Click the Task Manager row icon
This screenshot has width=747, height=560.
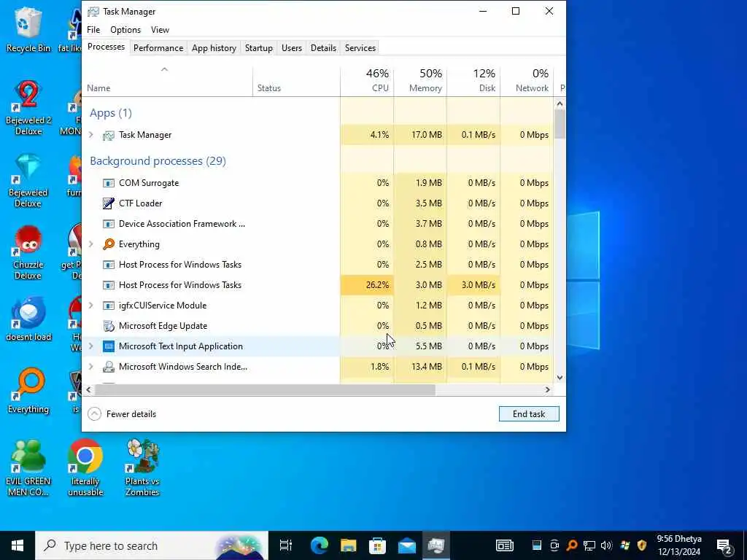point(109,135)
